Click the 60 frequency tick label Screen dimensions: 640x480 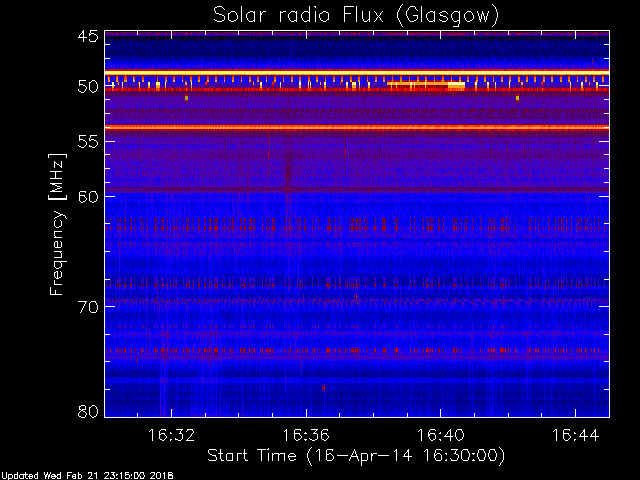(x=88, y=197)
